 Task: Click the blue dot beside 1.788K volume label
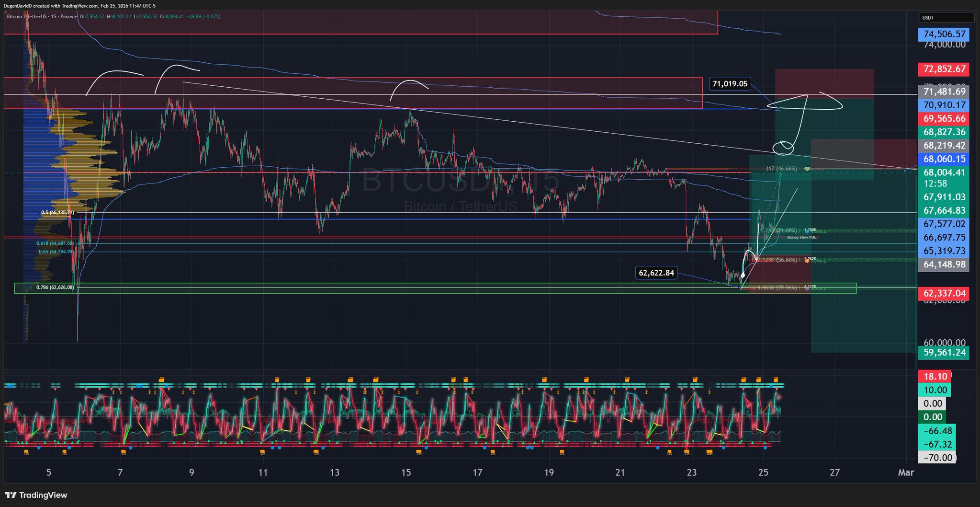pyautogui.click(x=807, y=231)
